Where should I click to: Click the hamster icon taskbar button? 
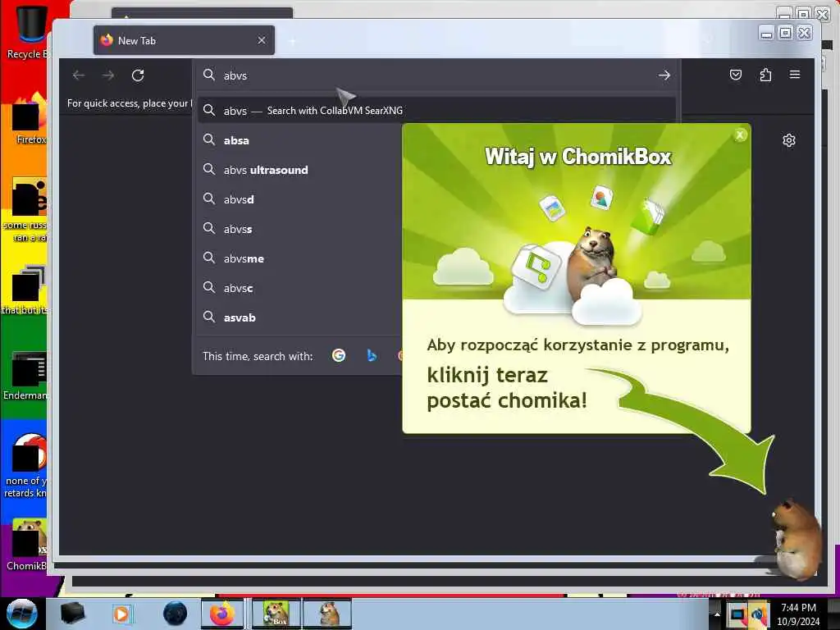[x=327, y=614]
